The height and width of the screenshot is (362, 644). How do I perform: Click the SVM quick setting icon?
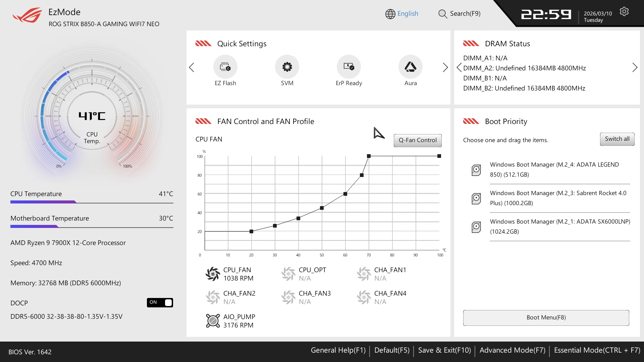click(287, 67)
